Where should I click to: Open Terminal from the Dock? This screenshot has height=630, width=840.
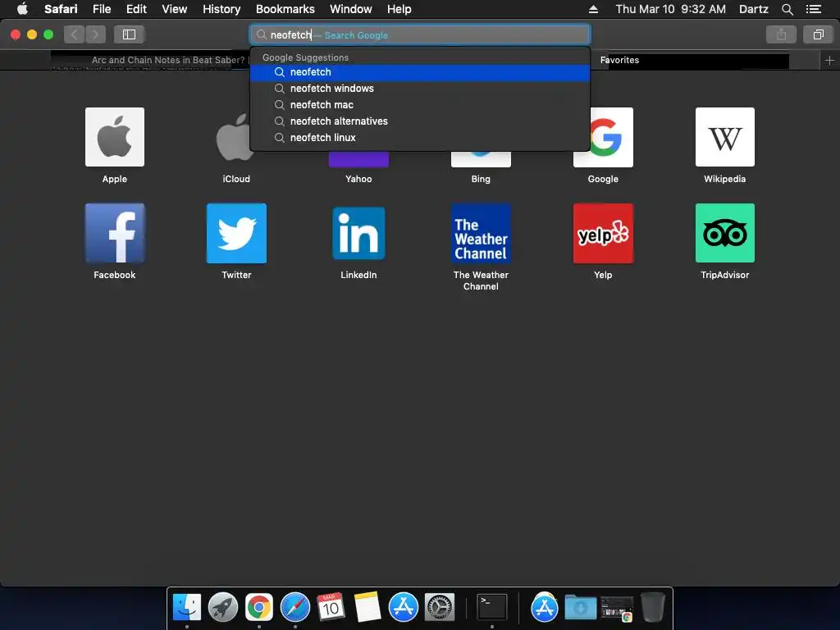coord(492,607)
